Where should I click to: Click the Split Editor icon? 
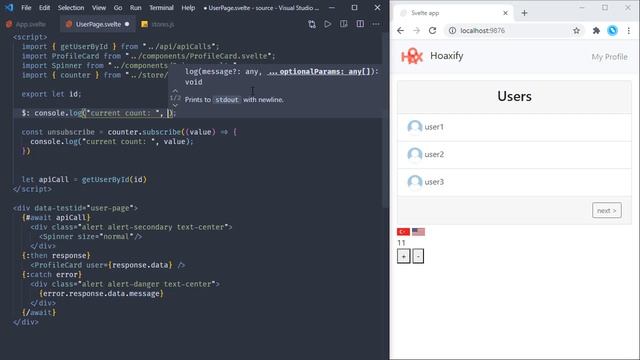click(360, 24)
